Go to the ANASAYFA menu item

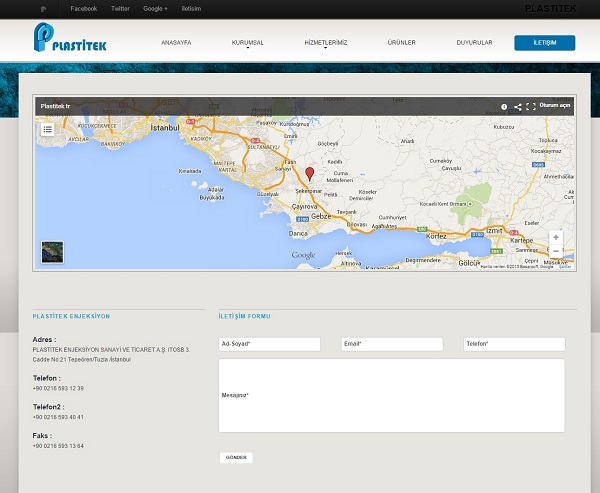[x=176, y=42]
